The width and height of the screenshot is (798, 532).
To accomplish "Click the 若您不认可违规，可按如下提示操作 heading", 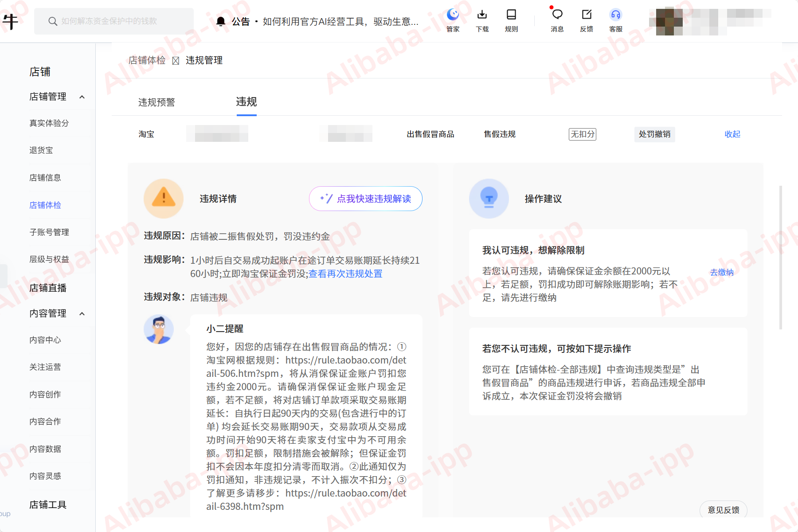I will [x=557, y=348].
